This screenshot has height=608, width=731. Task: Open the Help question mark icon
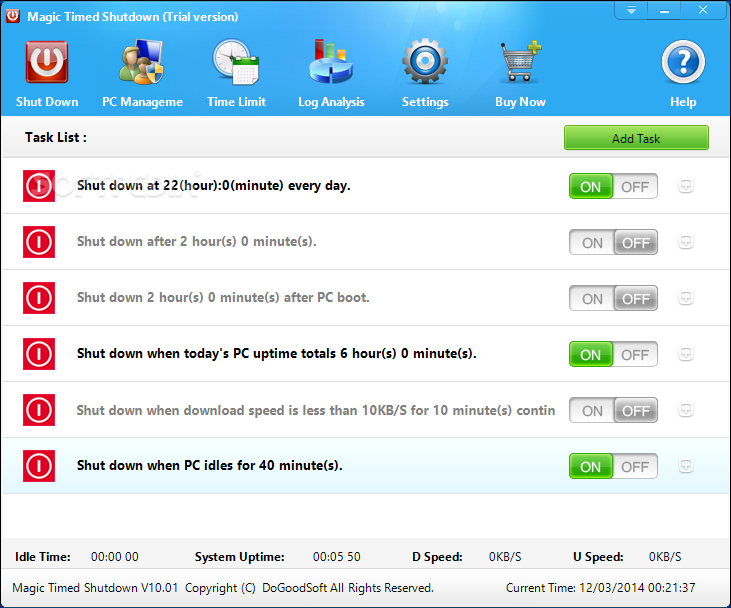[683, 62]
